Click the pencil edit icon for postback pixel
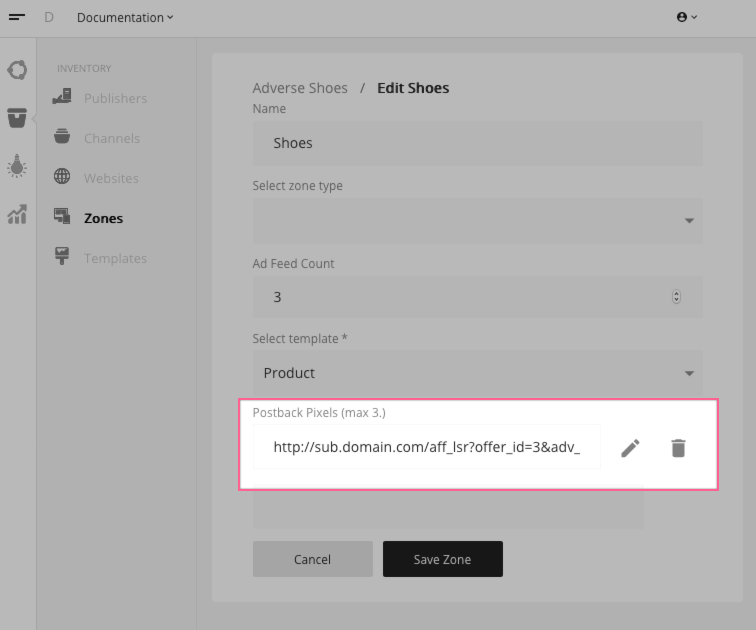This screenshot has width=756, height=630. [630, 448]
